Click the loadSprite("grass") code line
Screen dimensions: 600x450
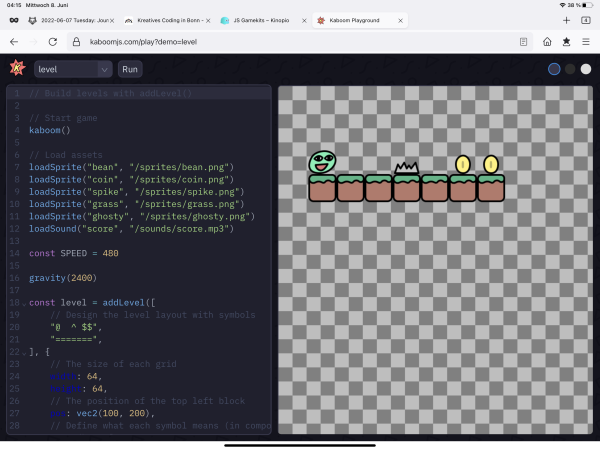click(137, 204)
